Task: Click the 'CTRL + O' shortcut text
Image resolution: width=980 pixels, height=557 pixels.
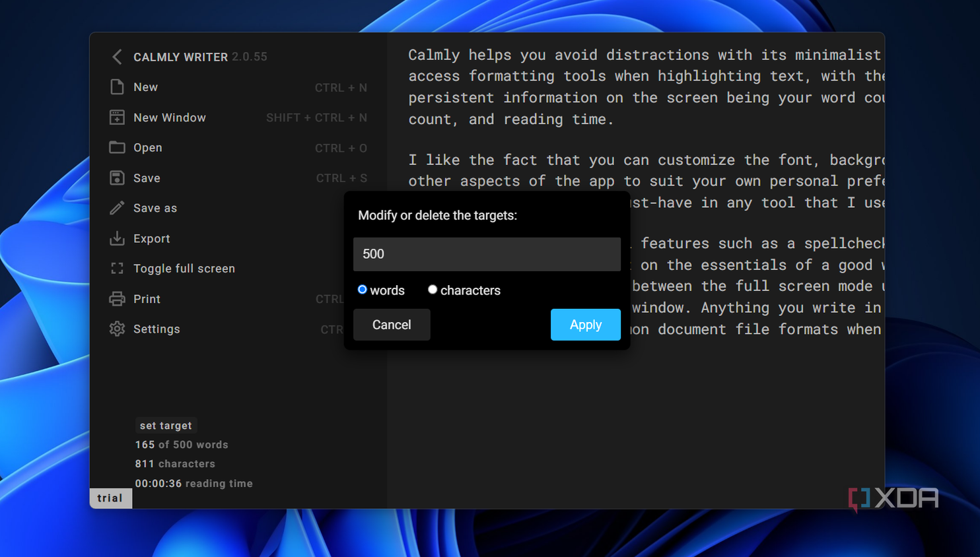Action: tap(341, 148)
